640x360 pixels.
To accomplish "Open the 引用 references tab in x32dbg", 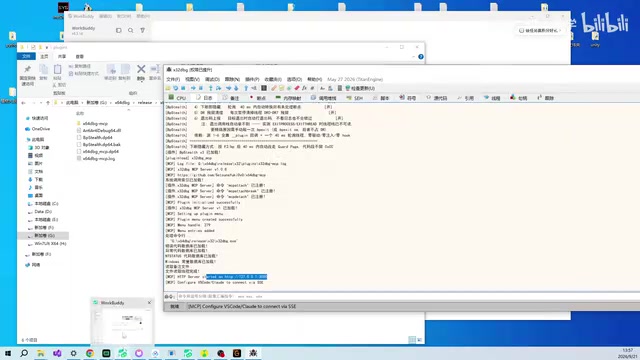I will click(466, 98).
